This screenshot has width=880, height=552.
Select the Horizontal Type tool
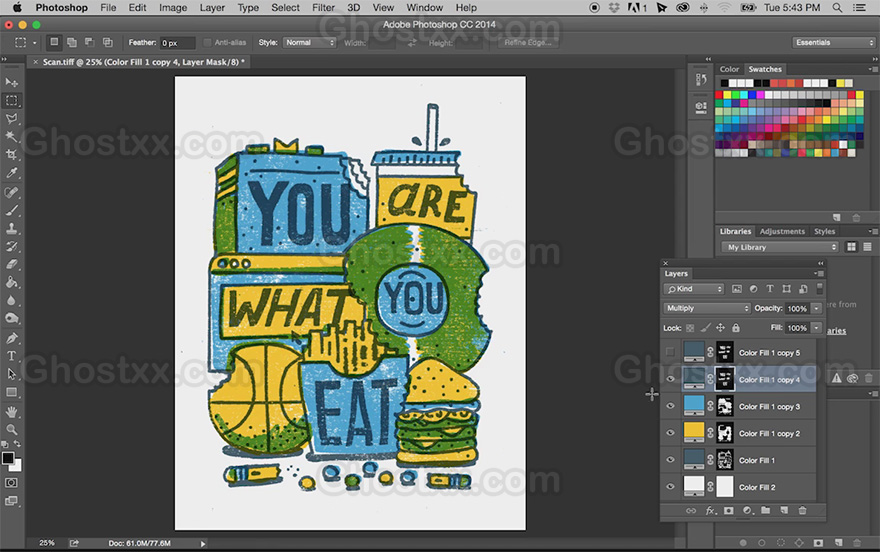coord(11,356)
